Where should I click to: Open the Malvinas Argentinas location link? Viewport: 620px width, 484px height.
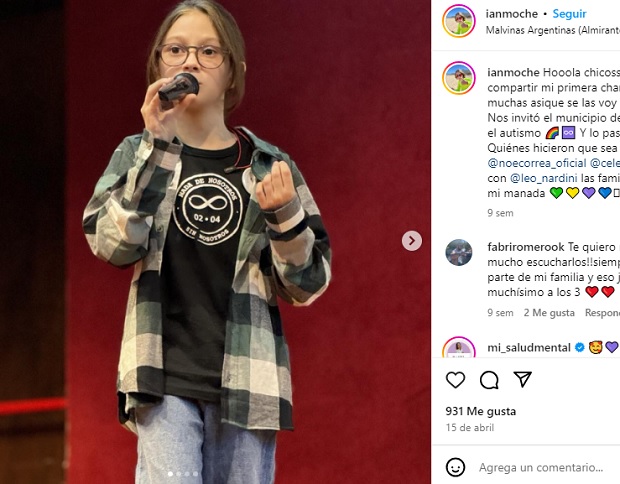click(553, 30)
